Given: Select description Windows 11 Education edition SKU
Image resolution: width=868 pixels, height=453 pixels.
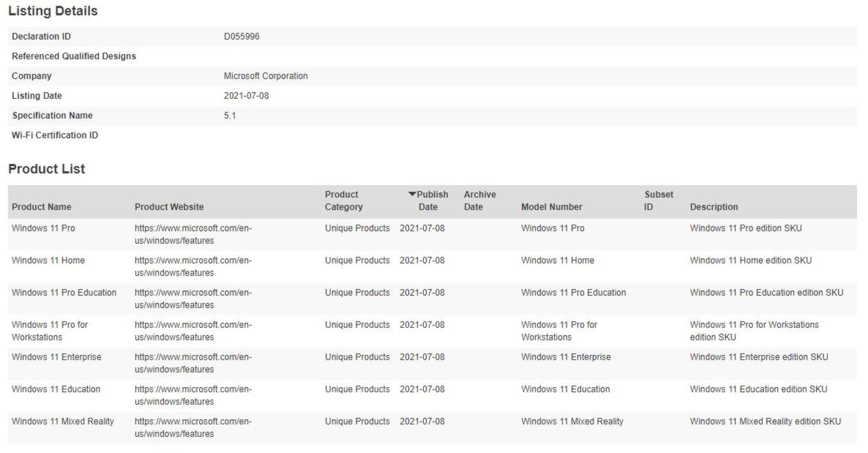Looking at the screenshot, I should [759, 389].
